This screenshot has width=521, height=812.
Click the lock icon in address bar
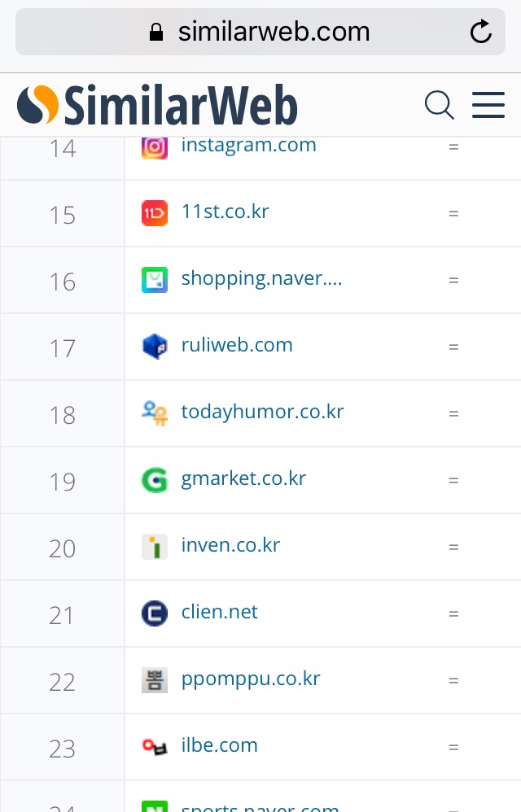click(x=156, y=32)
